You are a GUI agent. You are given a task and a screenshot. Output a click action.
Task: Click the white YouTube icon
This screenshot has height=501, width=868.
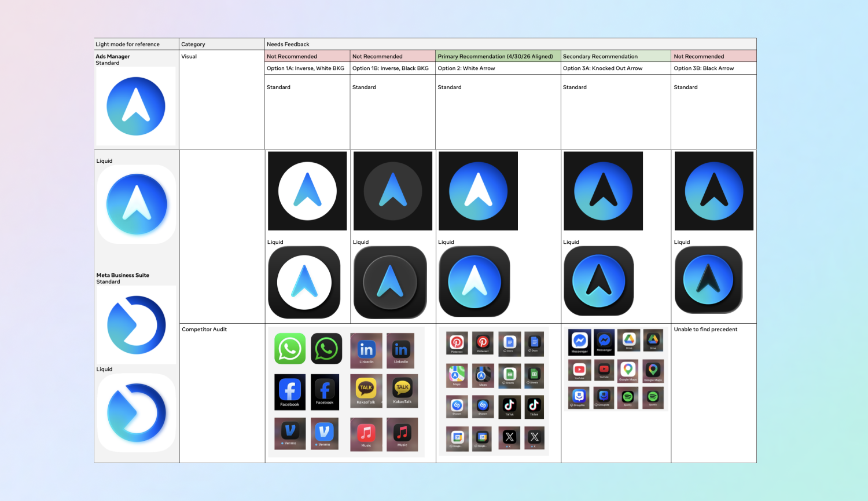click(x=579, y=370)
